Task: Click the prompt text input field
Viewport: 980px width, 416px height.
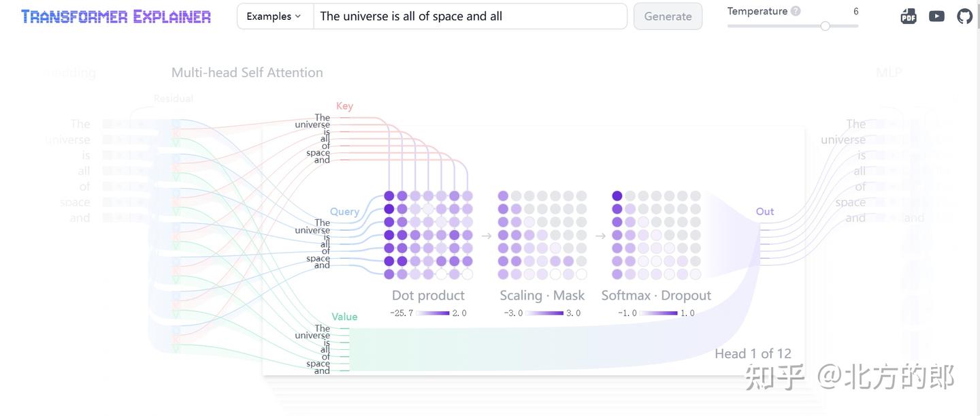Action: click(470, 16)
